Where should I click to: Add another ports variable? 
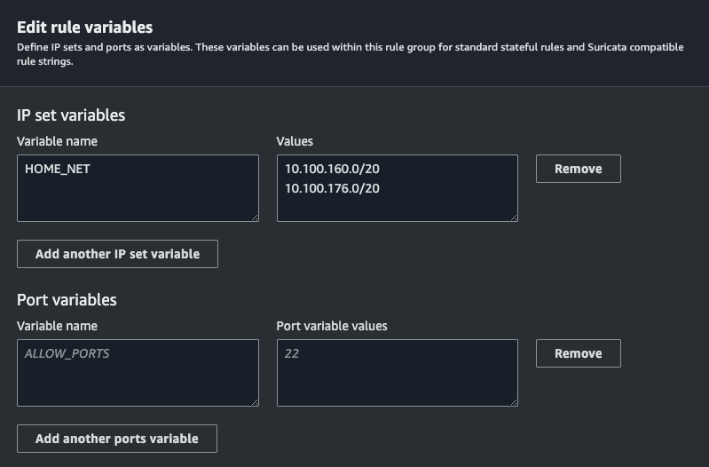[x=117, y=438]
